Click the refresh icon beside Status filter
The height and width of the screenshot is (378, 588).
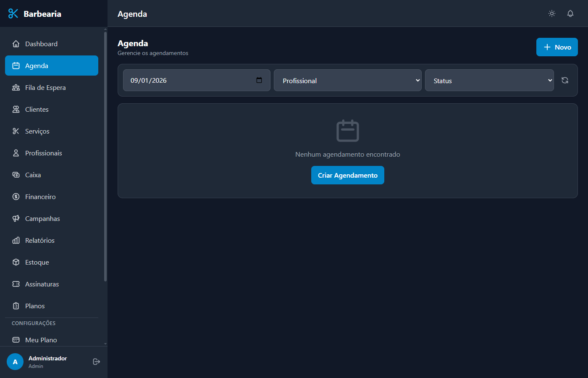point(565,80)
